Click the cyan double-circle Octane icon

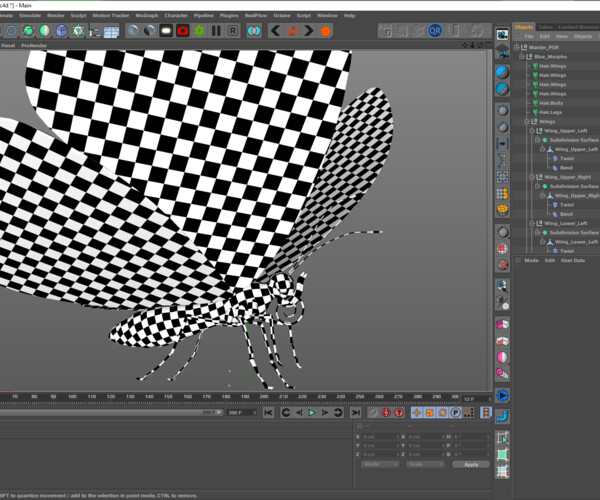[x=254, y=31]
